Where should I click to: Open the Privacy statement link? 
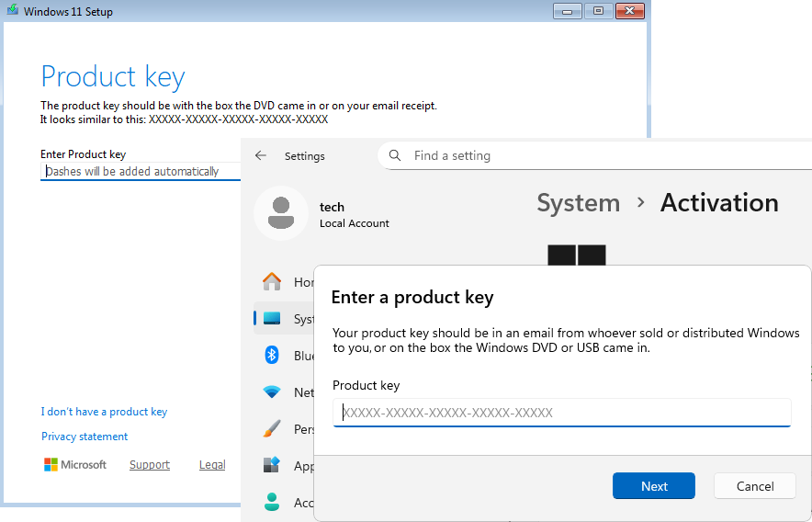tap(85, 437)
